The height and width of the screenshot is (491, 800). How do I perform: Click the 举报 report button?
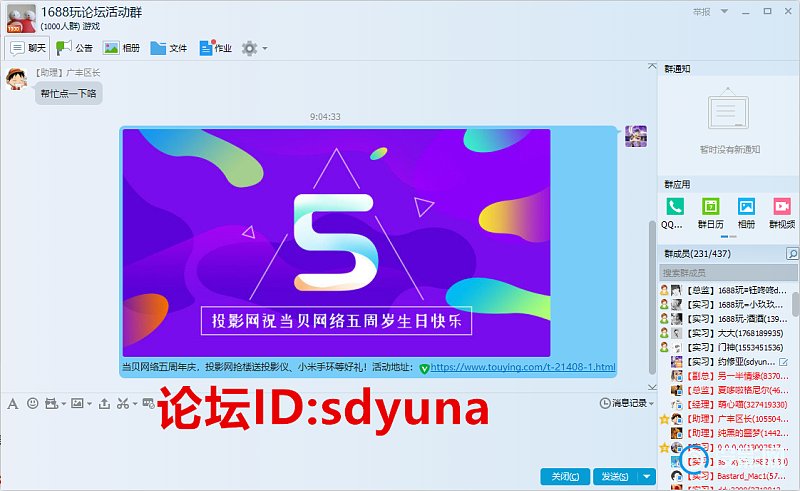702,11
